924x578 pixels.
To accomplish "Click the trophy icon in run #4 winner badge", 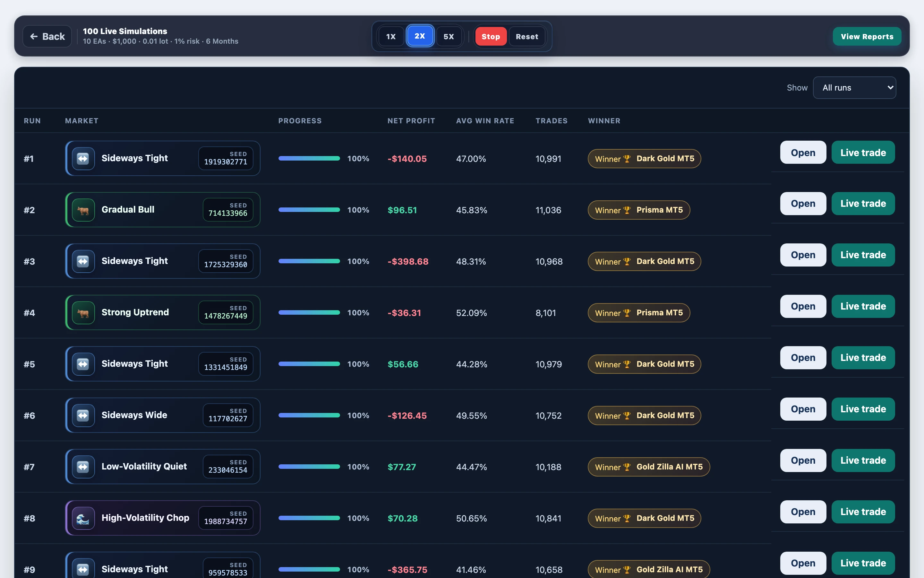I will pos(627,313).
